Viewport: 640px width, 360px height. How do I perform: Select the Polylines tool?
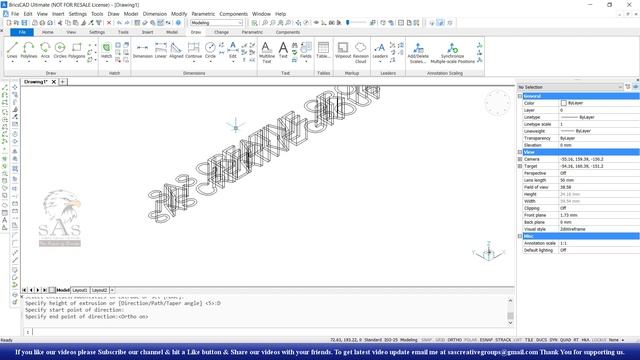point(29,50)
